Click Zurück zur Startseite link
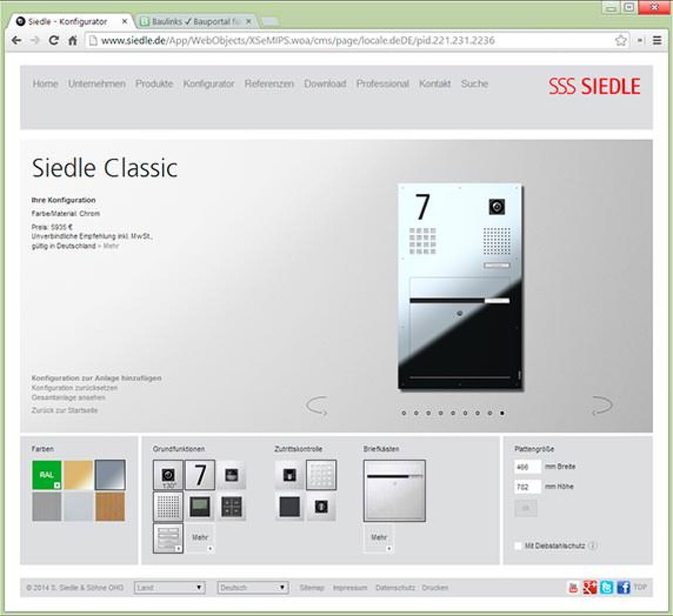 point(64,410)
